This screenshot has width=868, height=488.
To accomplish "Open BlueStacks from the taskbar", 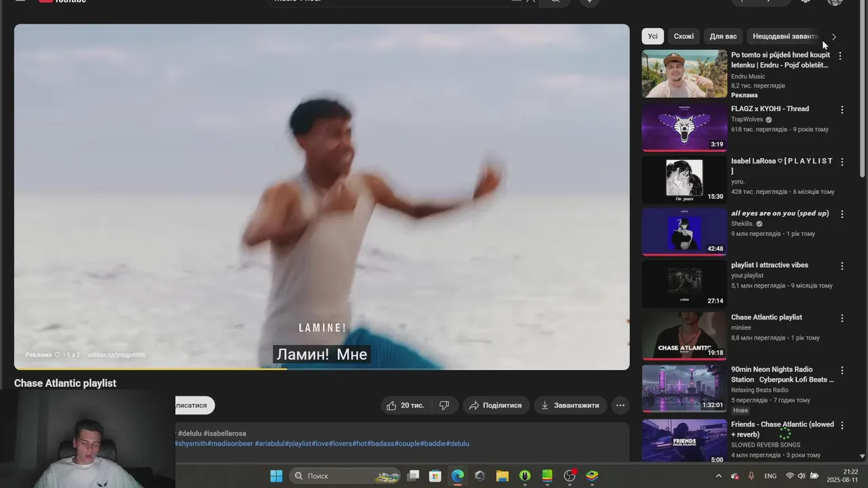I will (592, 476).
